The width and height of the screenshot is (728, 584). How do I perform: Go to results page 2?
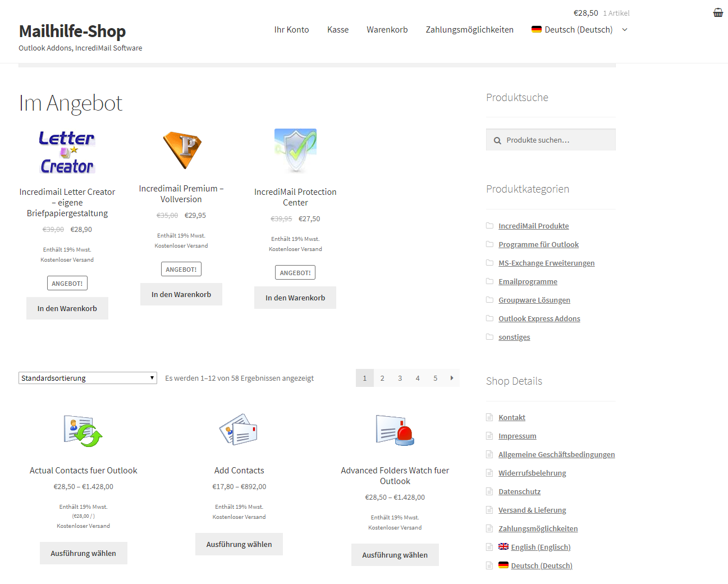coord(382,378)
